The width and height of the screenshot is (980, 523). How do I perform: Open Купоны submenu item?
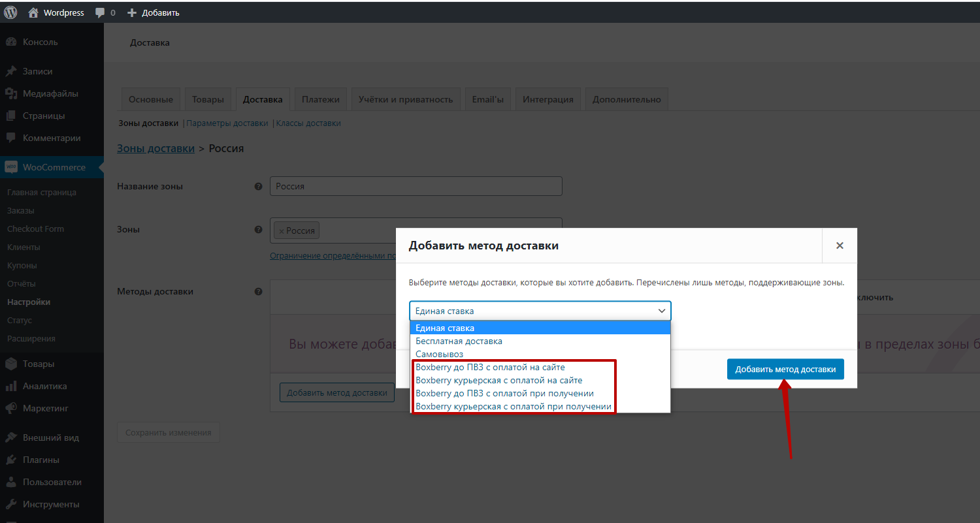coord(22,265)
